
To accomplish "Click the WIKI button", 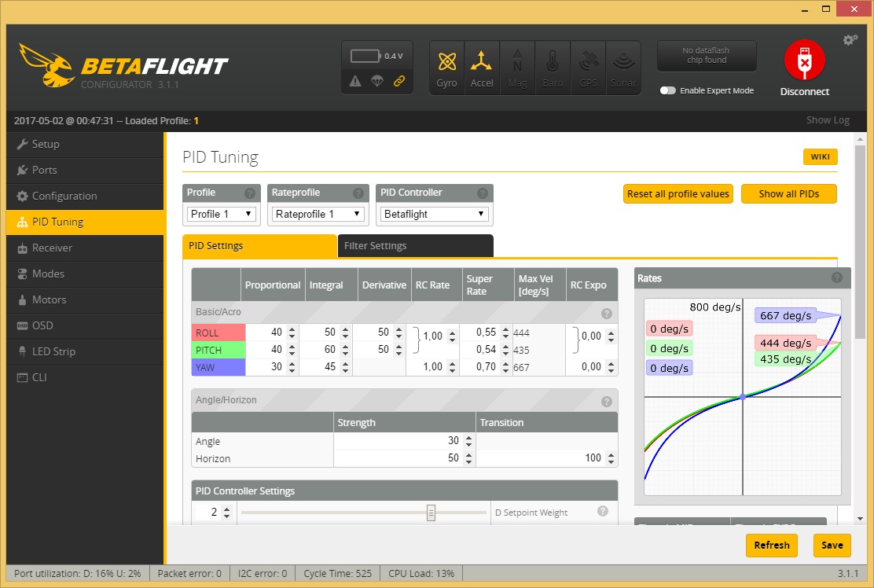I will coord(820,156).
